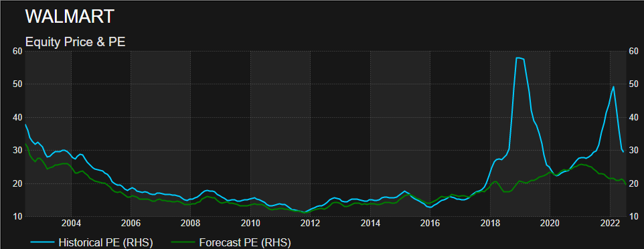Click the right axis value 20
Image resolution: width=644 pixels, height=249 pixels.
pyautogui.click(x=633, y=183)
